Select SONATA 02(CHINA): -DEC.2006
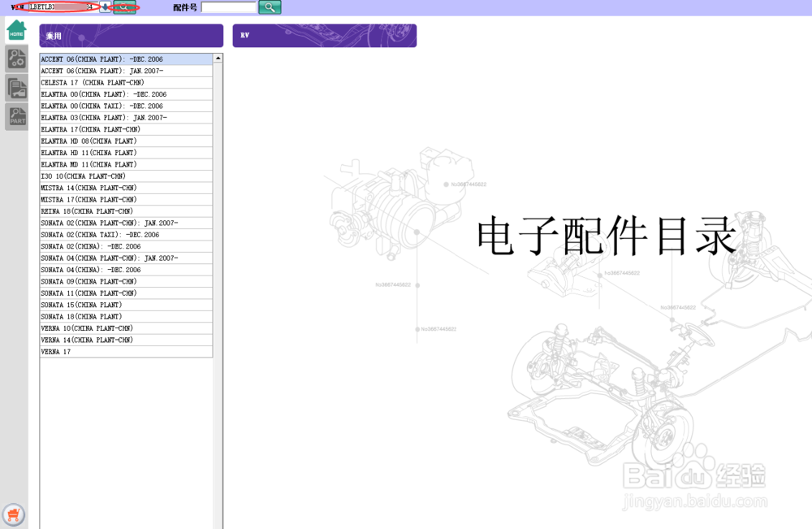812x529 pixels. (126, 247)
